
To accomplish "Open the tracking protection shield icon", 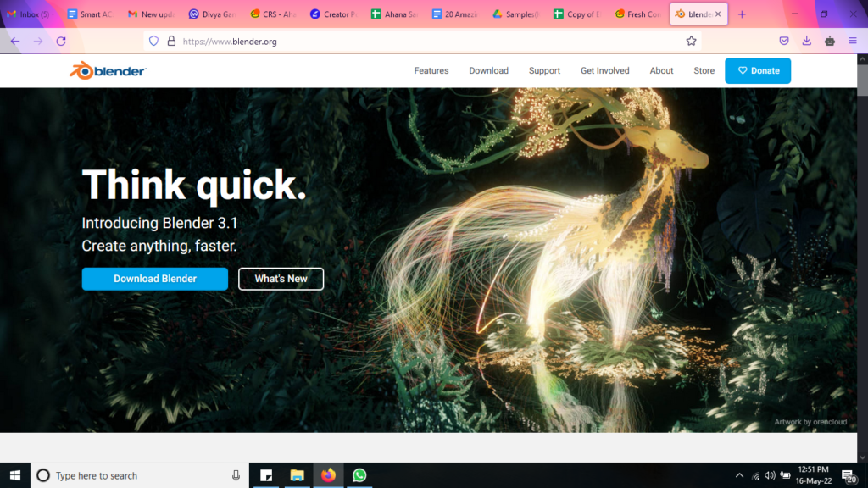I will pyautogui.click(x=154, y=41).
